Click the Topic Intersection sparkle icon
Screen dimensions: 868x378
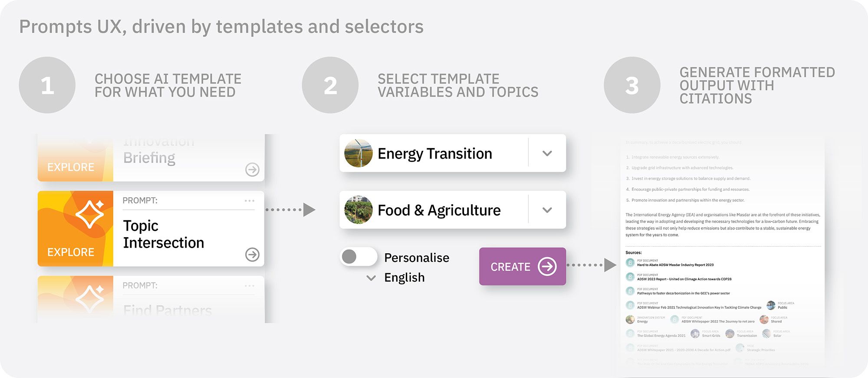[90, 214]
